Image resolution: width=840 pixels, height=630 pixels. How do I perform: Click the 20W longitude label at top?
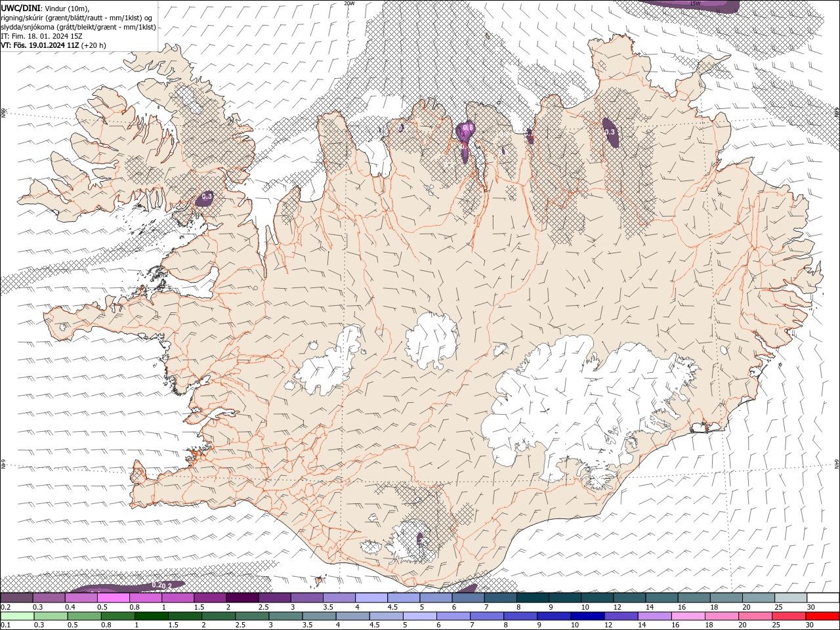point(349,3)
